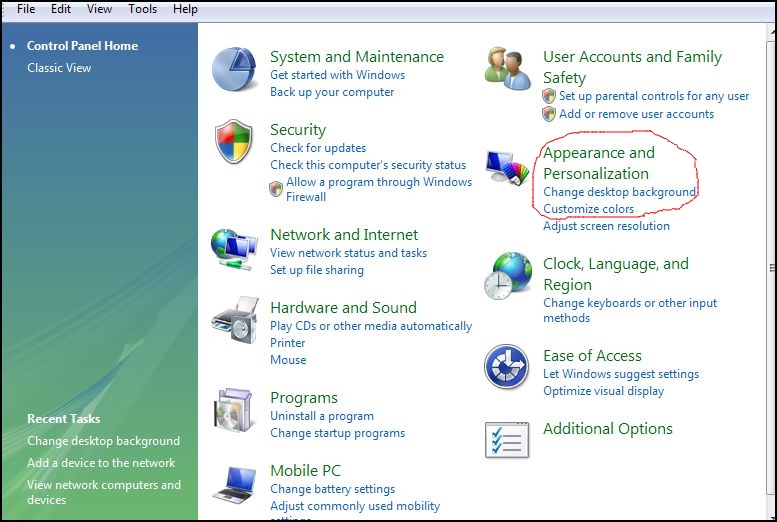The image size is (777, 522).
Task: Open the Edit menu
Action: click(61, 9)
